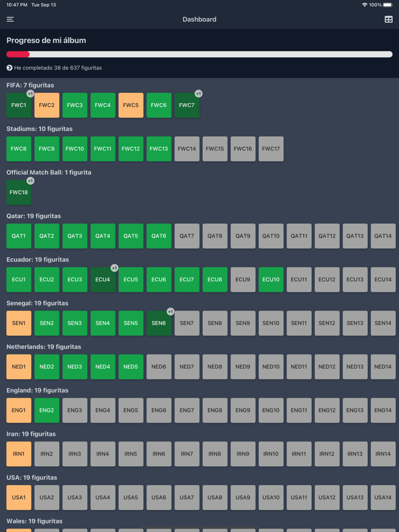Click the album progress bar
Viewport: 399px width, 532px height.
pos(199,55)
